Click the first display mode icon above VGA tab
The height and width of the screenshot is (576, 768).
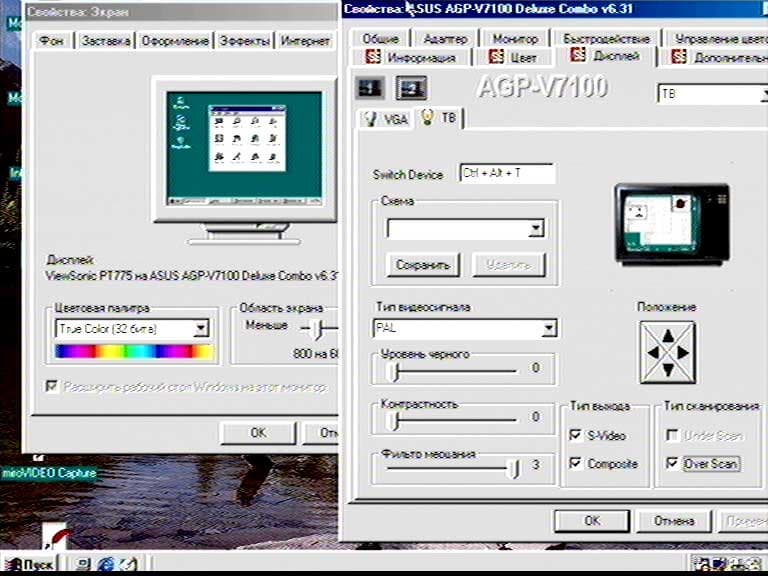point(370,89)
